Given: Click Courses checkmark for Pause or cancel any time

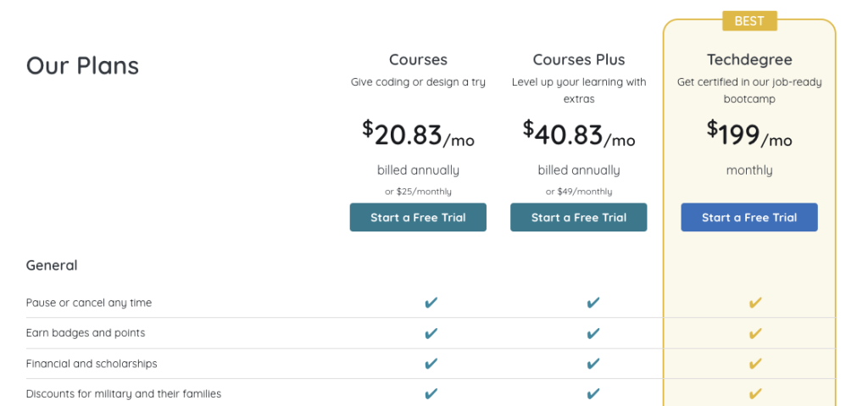Looking at the screenshot, I should tap(431, 303).
